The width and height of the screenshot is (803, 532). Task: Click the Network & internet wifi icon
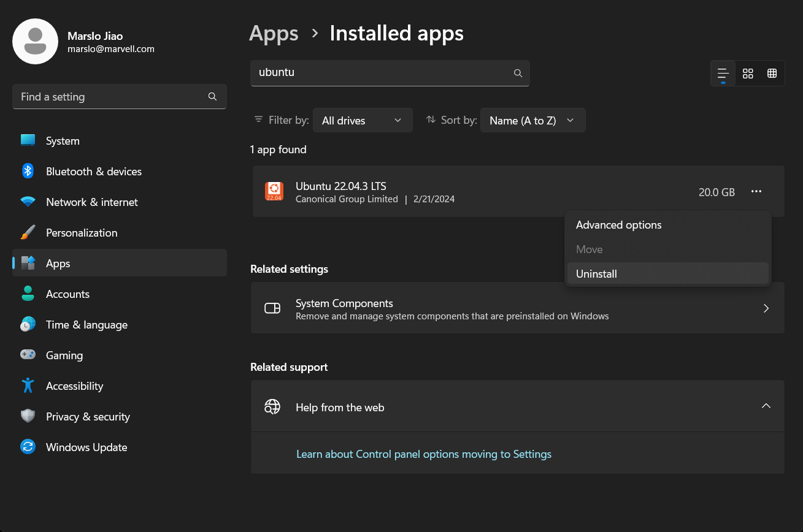tap(28, 202)
